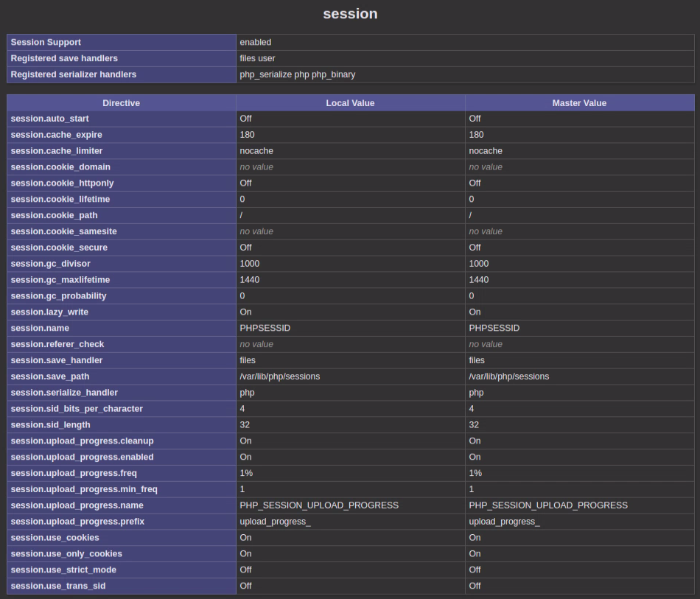700x599 pixels.
Task: Click the session.cache_limiter master value nocache
Action: click(x=486, y=151)
